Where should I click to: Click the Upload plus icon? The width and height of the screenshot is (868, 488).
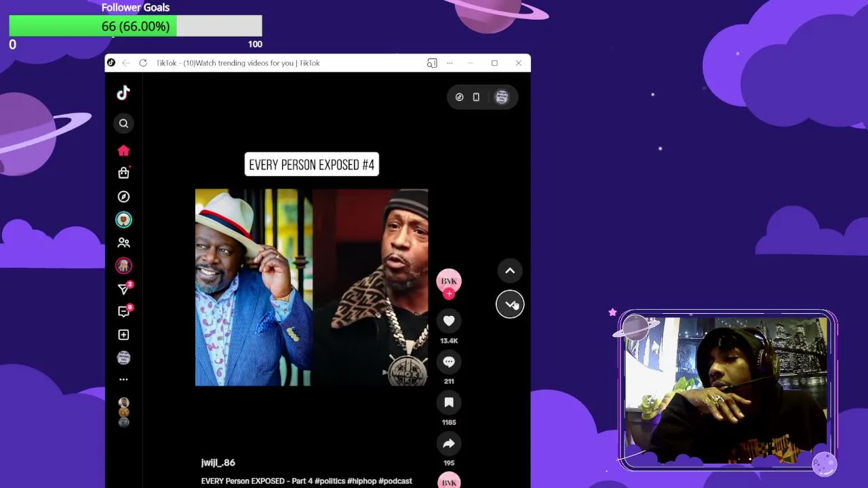[x=123, y=335]
